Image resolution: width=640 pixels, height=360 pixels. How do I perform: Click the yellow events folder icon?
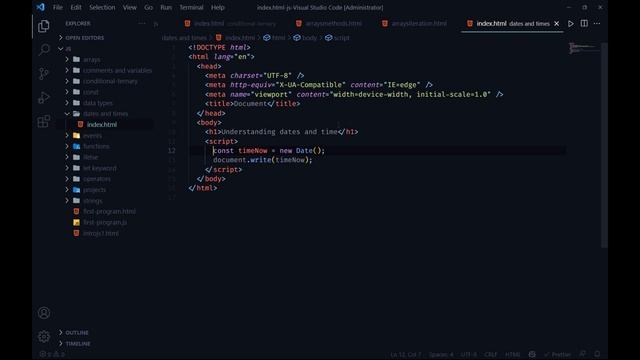(76, 136)
